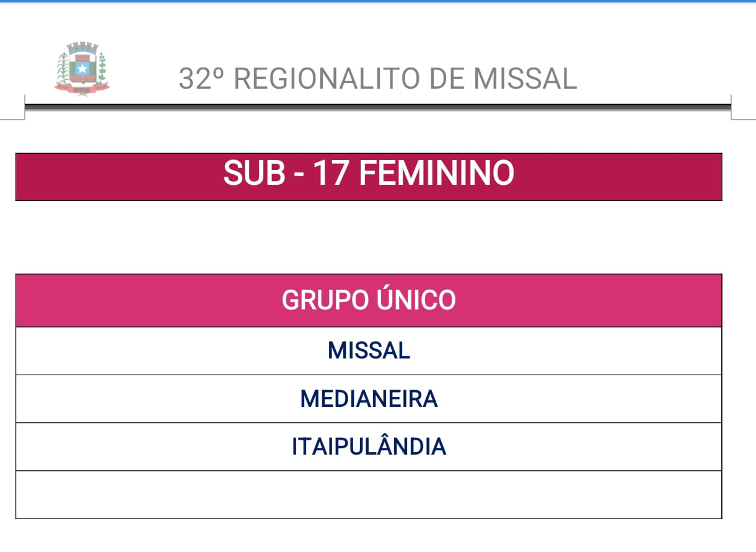Select the MISSAL table row
The image size is (756, 552).
(369, 351)
